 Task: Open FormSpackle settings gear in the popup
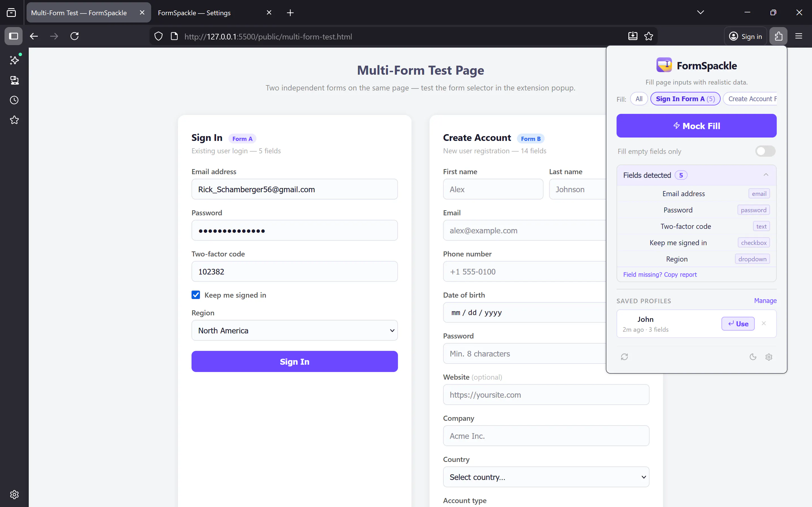(769, 357)
